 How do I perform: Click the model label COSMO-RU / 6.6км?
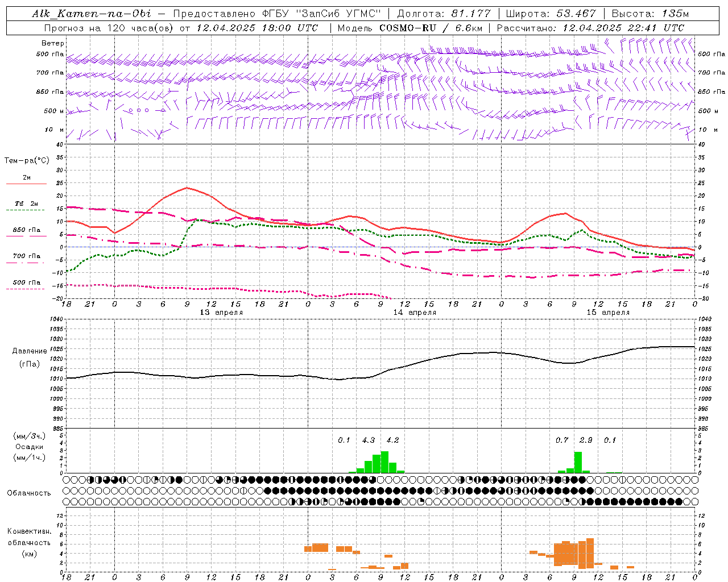click(431, 28)
